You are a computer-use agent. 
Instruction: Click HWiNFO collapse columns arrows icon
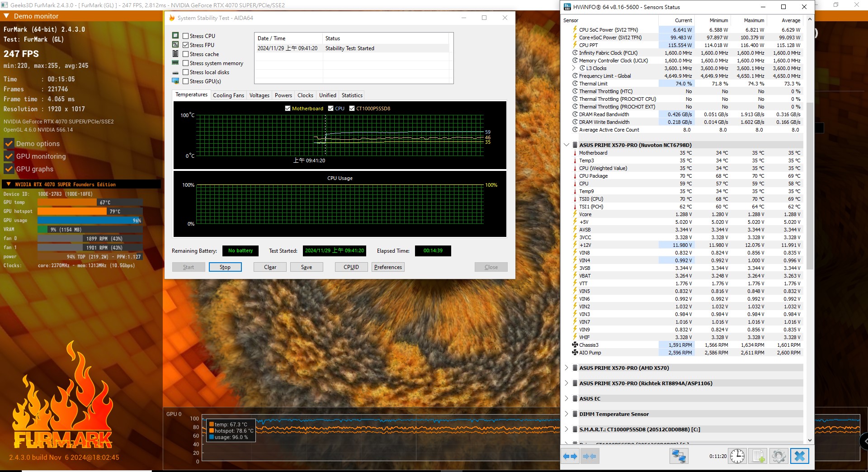coord(590,456)
